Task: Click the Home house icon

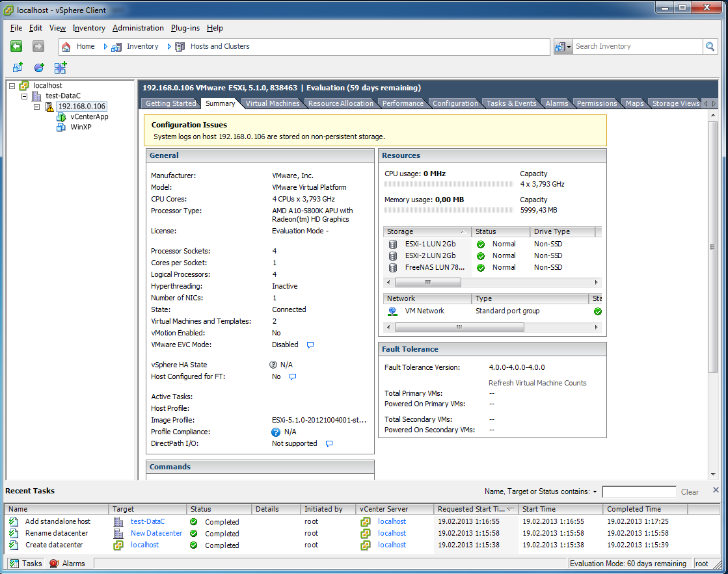Action: click(66, 46)
